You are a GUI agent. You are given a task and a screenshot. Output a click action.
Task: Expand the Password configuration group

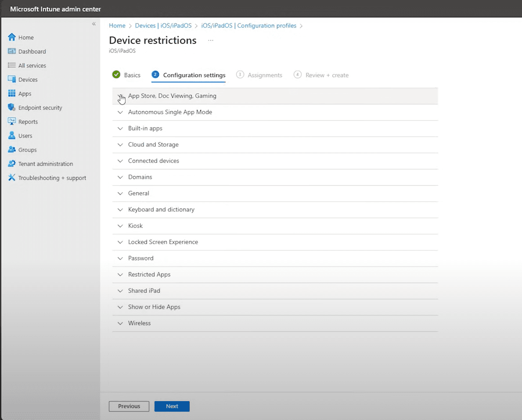[140, 258]
